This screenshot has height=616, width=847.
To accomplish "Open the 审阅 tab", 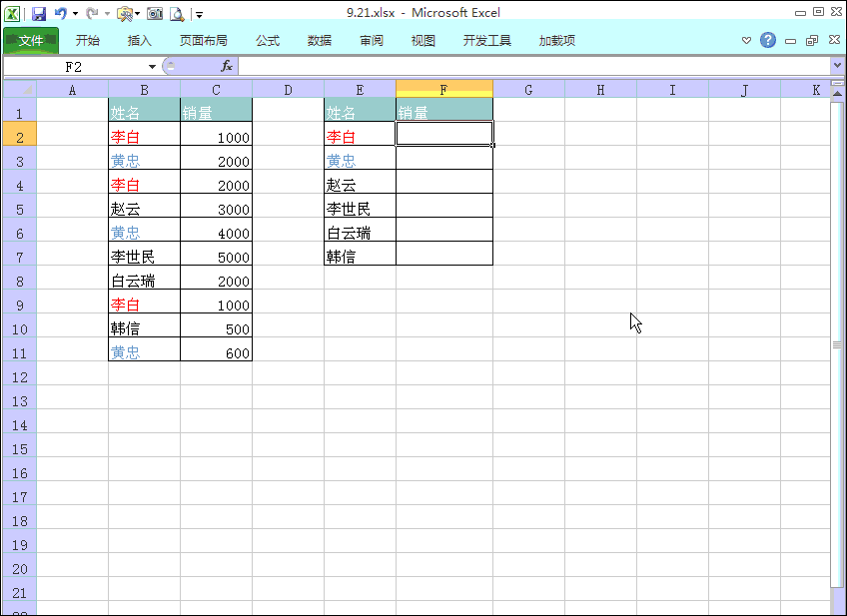I will pos(372,41).
